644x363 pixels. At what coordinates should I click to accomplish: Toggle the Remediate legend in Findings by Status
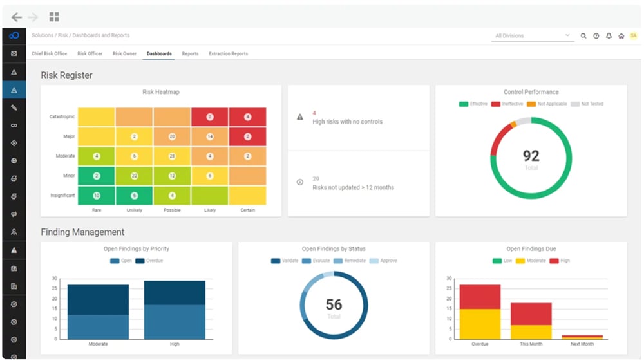coord(350,261)
